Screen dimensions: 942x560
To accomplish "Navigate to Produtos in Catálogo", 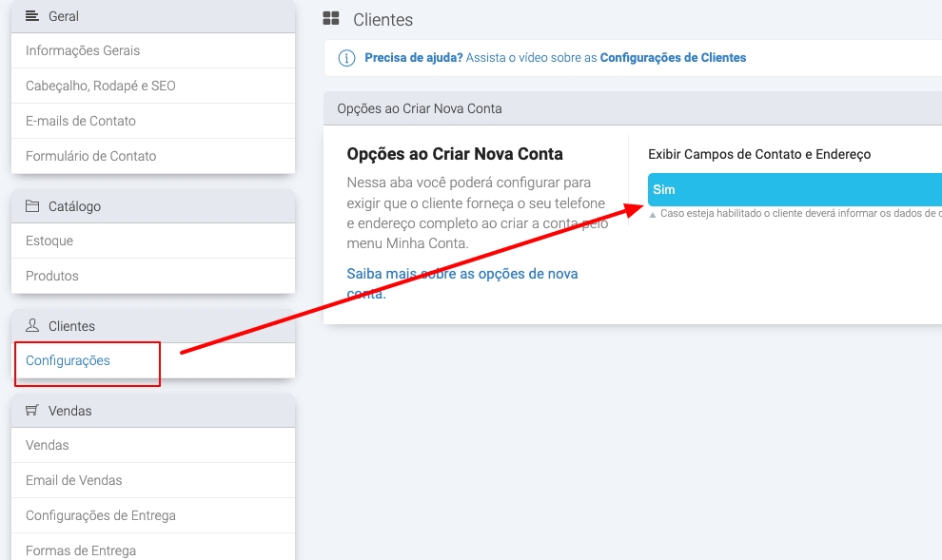I will [52, 276].
